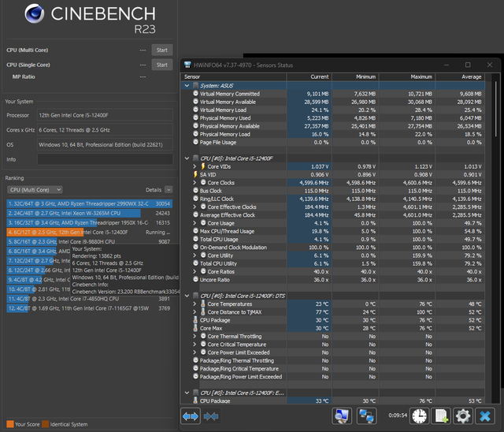The image size is (504, 432).
Task: Click the thermometer icon beside Core Temperatures
Action: pos(203,304)
